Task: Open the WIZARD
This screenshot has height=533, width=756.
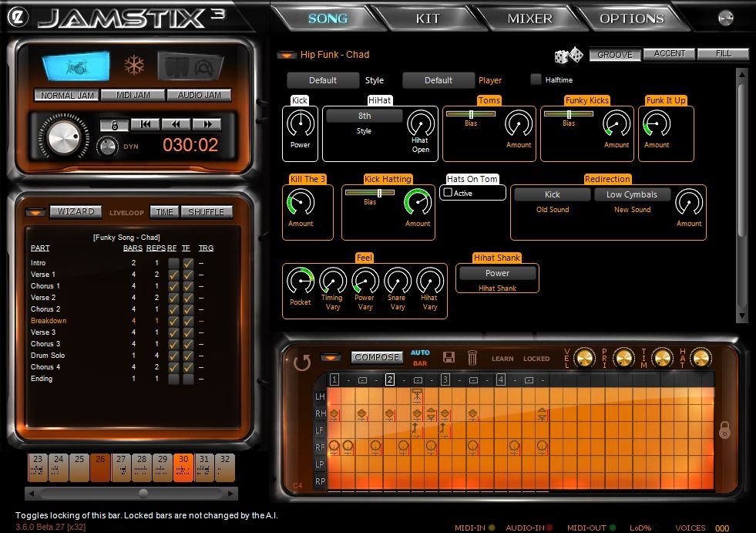Action: pos(75,211)
